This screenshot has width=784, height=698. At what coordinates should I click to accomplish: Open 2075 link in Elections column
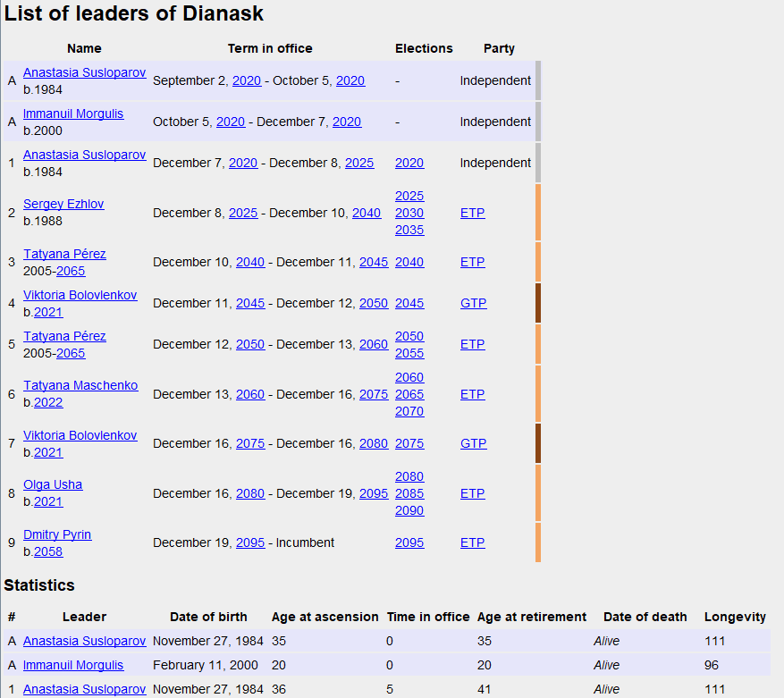click(409, 443)
